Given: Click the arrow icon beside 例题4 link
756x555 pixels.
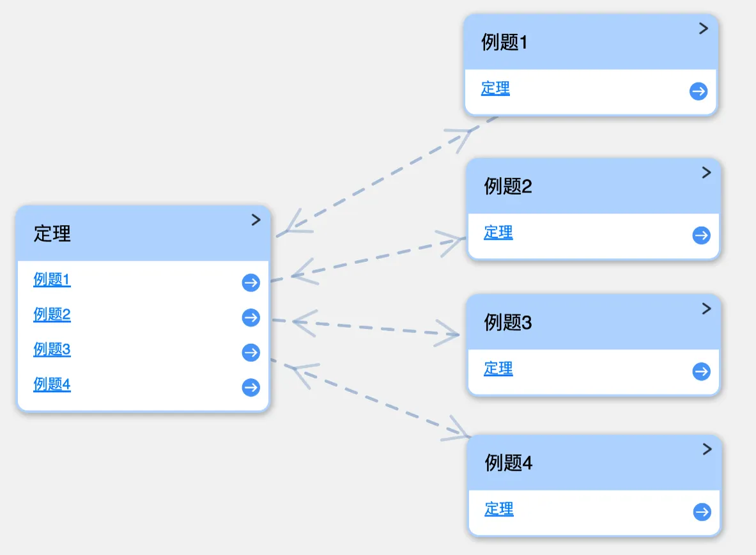Looking at the screenshot, I should pos(251,387).
